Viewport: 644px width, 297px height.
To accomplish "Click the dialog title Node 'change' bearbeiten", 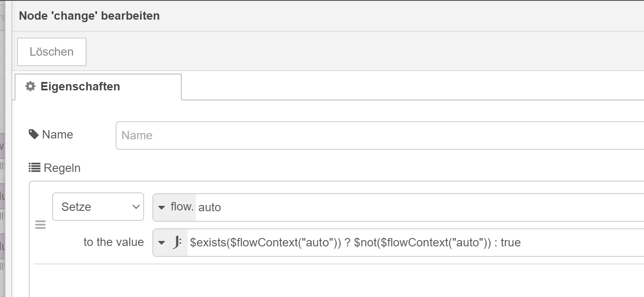I will pyautogui.click(x=89, y=16).
